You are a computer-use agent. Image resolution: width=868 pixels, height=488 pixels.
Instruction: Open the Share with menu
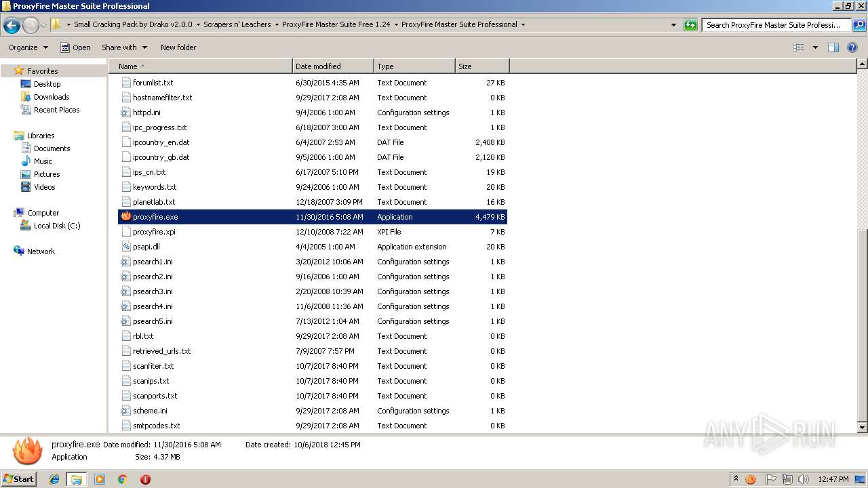pyautogui.click(x=124, y=47)
